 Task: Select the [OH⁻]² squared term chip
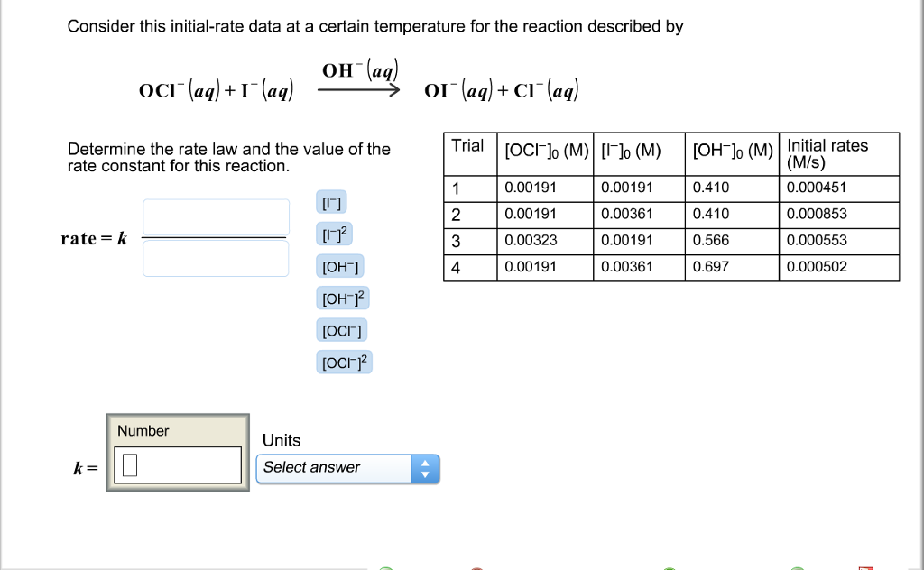click(343, 299)
